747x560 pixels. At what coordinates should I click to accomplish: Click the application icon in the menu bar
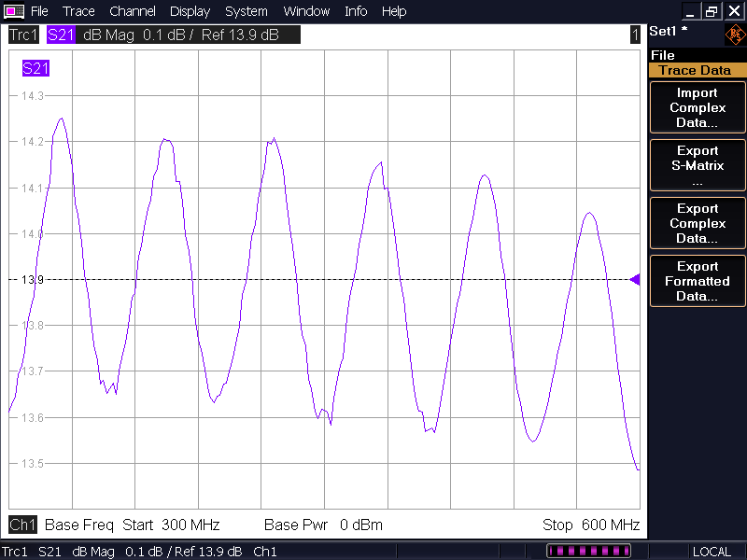pos(13,11)
